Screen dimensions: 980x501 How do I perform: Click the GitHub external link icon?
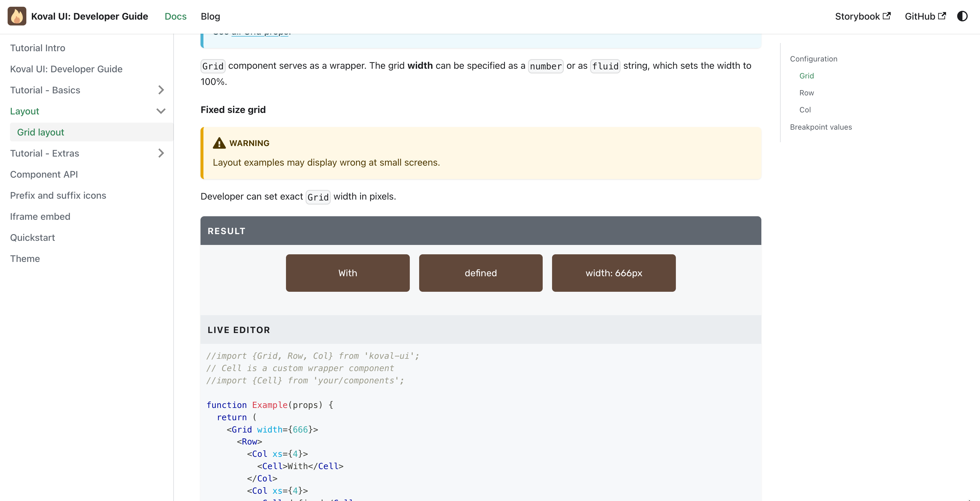(x=942, y=16)
